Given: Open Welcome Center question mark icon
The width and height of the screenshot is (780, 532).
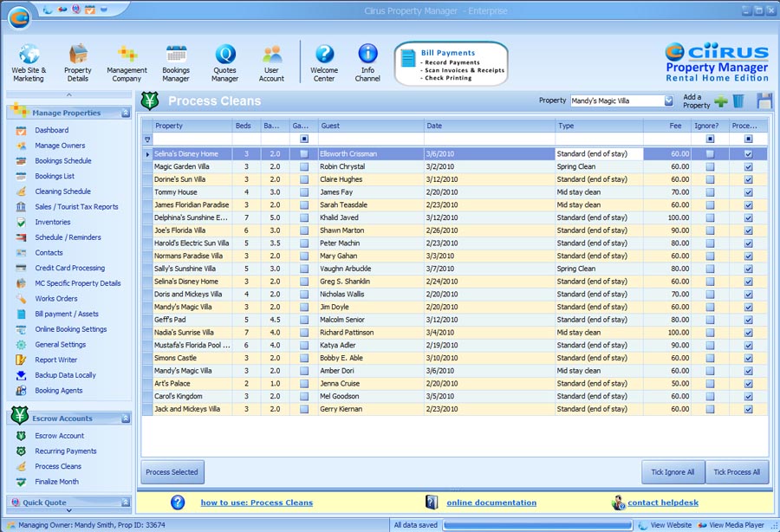Looking at the screenshot, I should (x=324, y=54).
